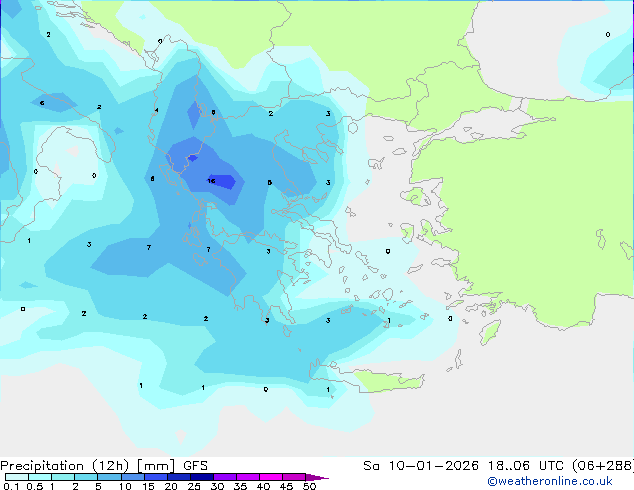Click the 40–45 mm magenta legend box
634x490 pixels.
271,477
